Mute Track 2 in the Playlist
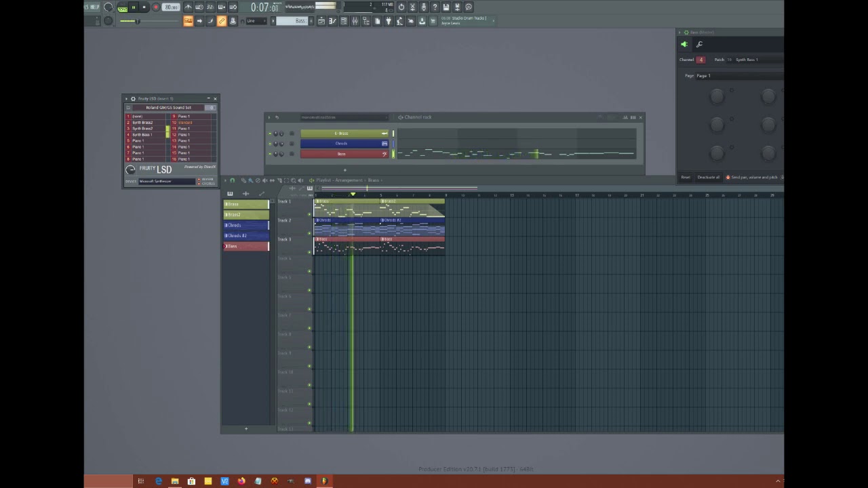The image size is (868, 488). [309, 233]
